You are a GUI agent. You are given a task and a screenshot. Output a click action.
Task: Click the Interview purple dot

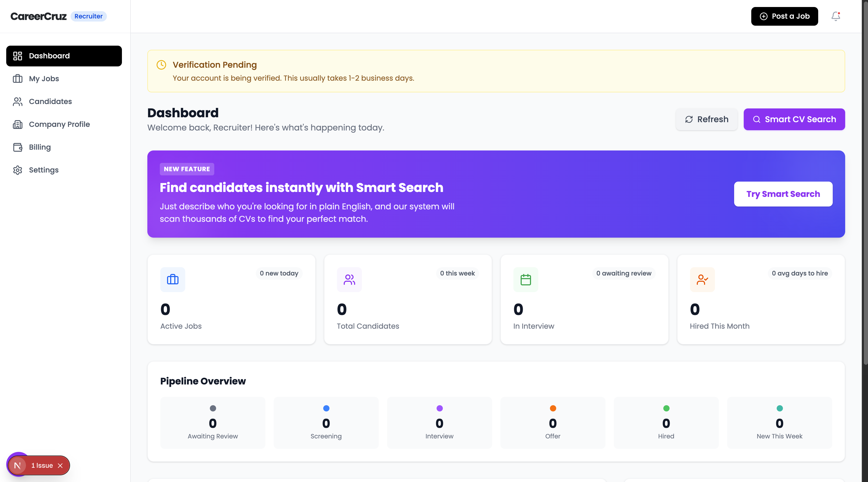[x=439, y=409]
